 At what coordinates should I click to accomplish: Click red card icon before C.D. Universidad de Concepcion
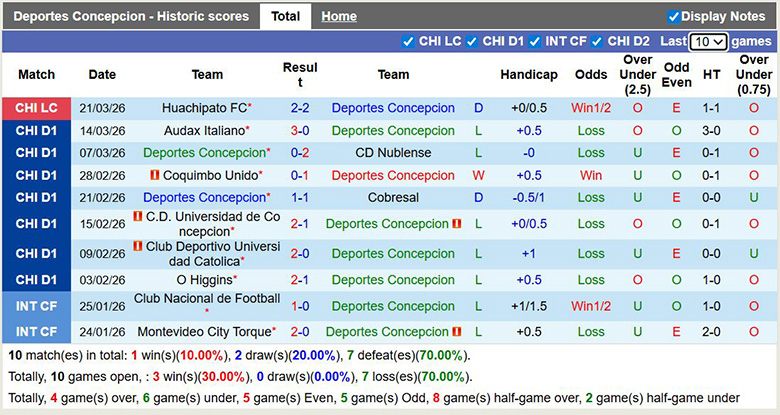point(136,216)
